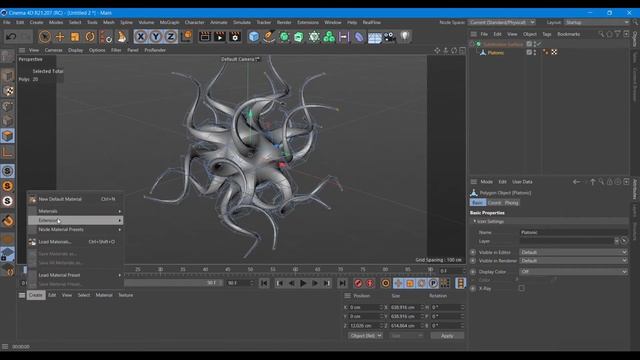640x360 pixels.
Task: Toggle Z axis lock
Action: tap(171, 37)
